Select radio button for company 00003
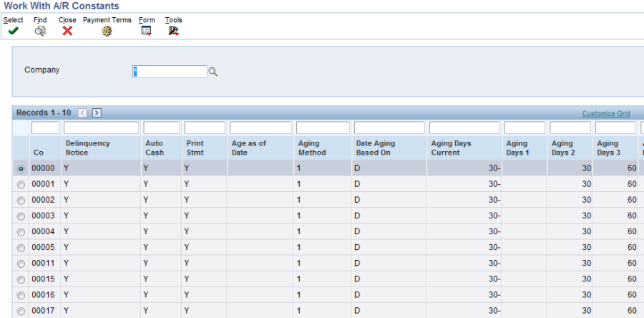Screen dimensions: 644x318 (21, 216)
